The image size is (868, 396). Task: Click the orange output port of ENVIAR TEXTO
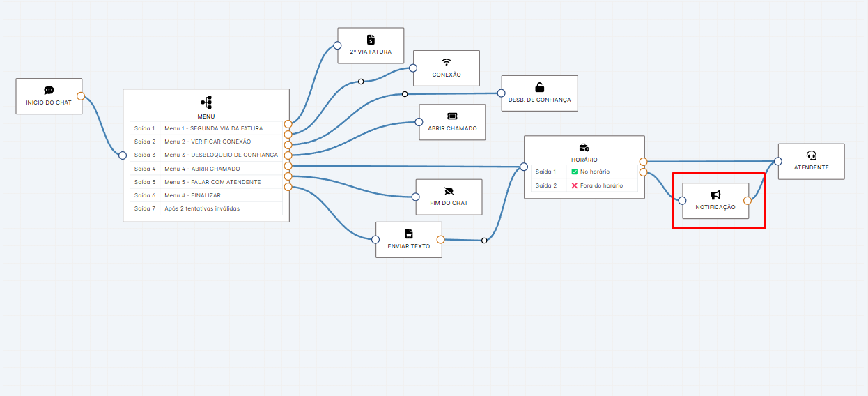[441, 239]
